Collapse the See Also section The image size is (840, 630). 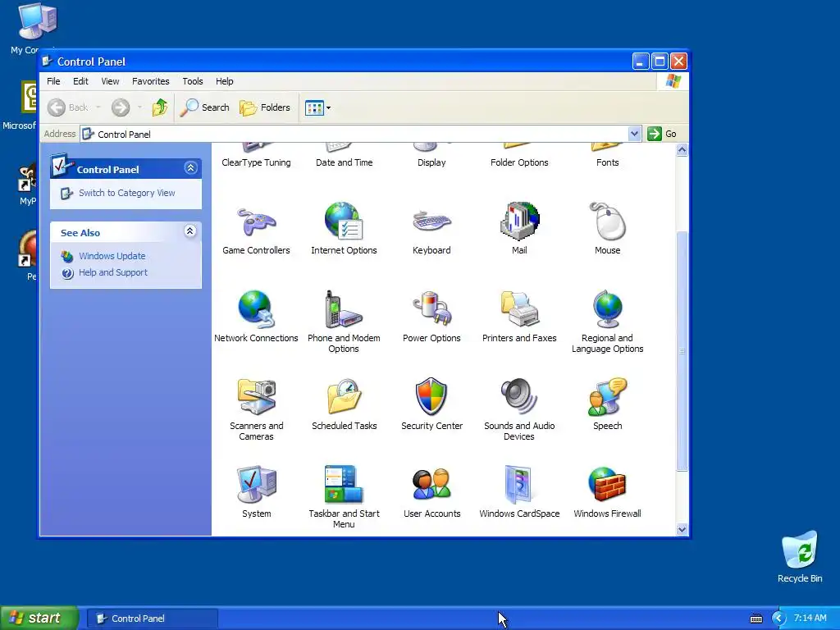(189, 231)
